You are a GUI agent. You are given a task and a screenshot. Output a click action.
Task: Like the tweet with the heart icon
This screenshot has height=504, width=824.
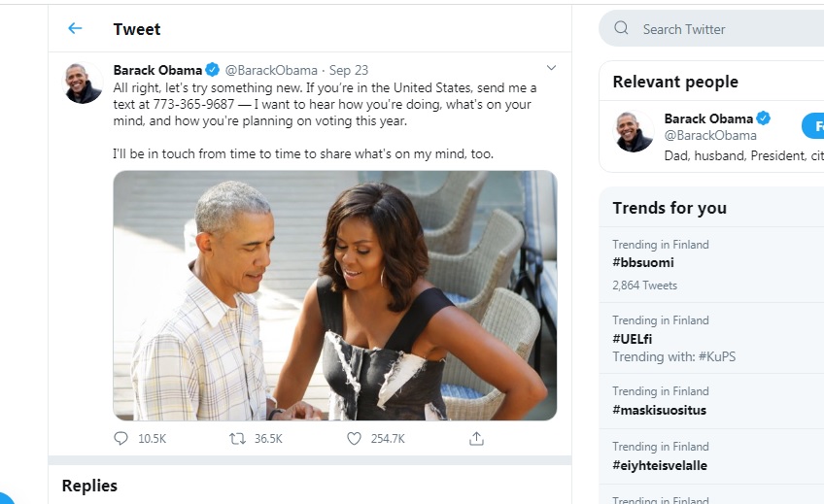(x=355, y=439)
